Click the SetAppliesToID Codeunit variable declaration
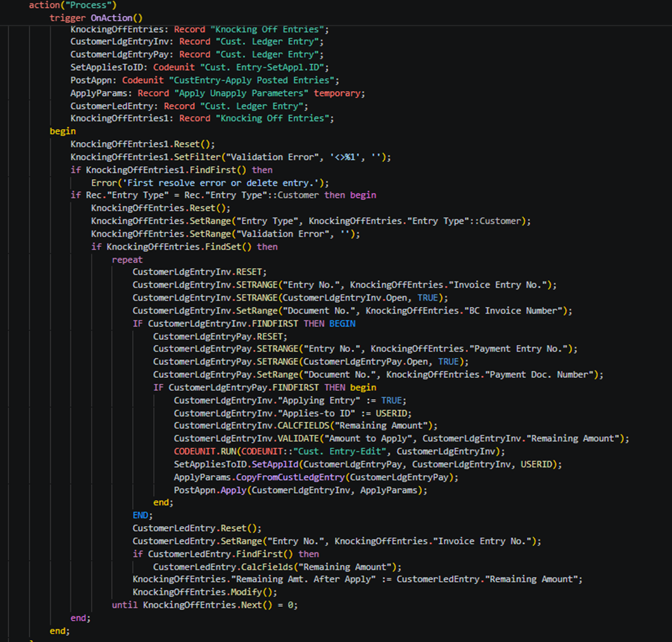 [x=200, y=67]
